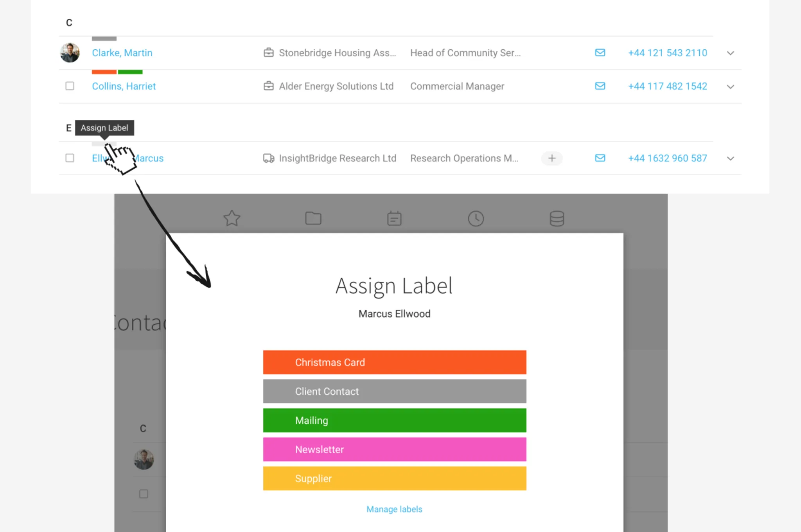Image resolution: width=801 pixels, height=532 pixels.
Task: Tick the checkbox for Marcus Ellwood
Action: pos(70,158)
